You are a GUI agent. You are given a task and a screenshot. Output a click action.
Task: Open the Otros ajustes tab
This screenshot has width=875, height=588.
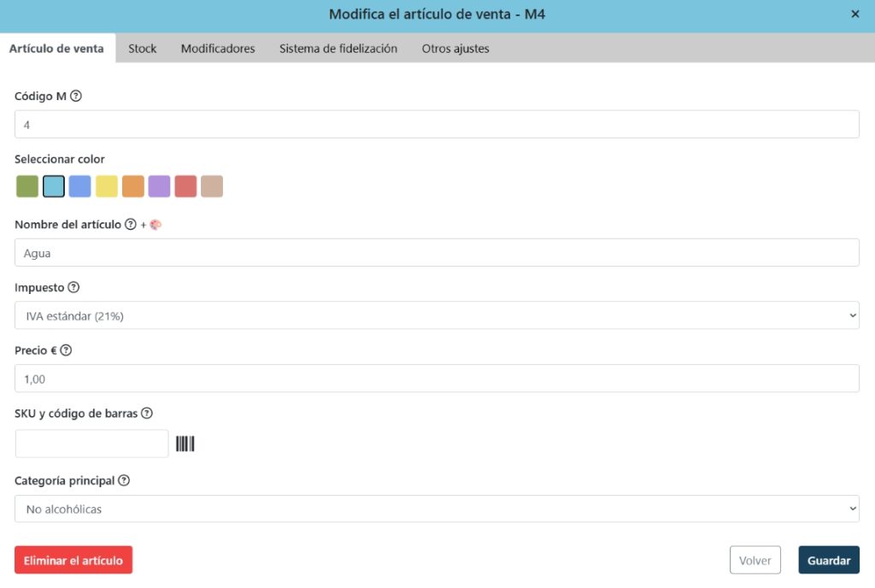[454, 48]
